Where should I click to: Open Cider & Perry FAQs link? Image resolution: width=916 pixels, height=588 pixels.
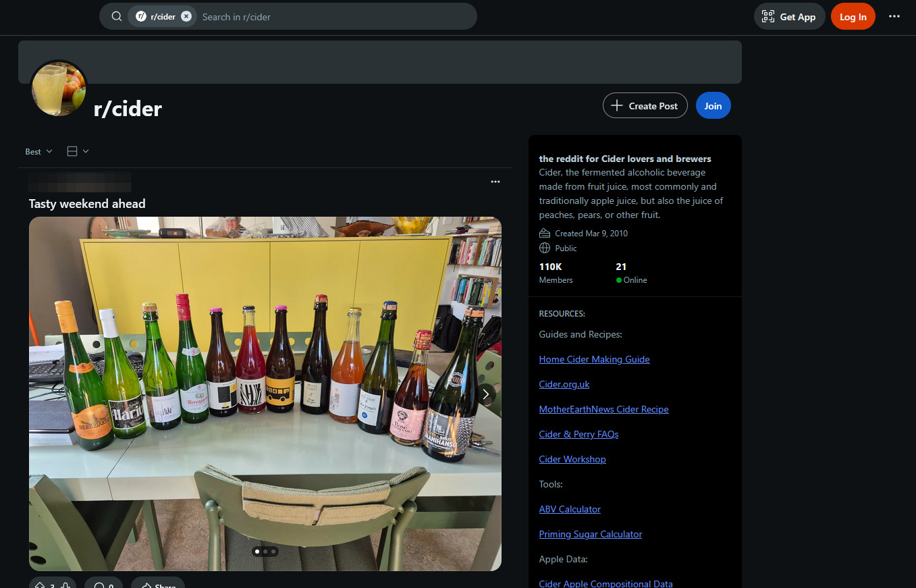(578, 434)
